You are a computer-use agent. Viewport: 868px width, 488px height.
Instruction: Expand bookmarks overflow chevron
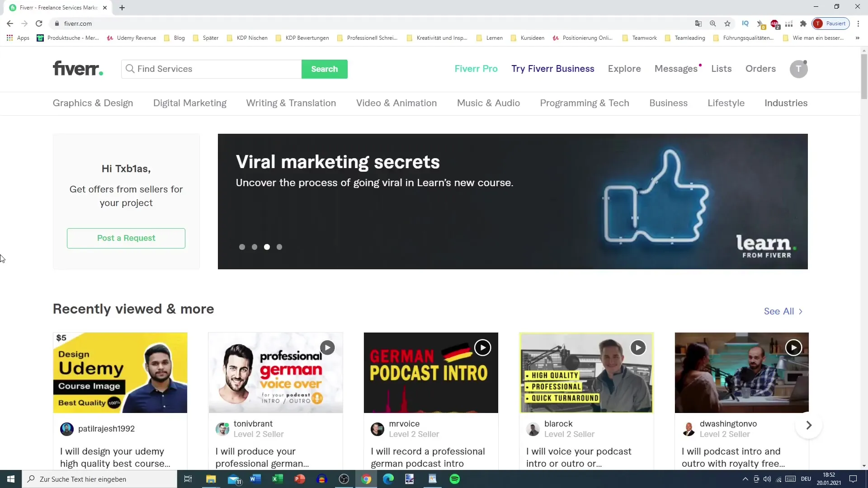point(857,38)
